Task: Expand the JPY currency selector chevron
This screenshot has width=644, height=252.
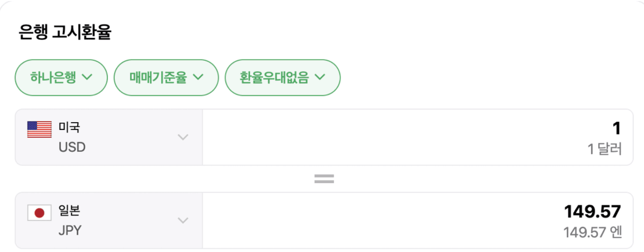Action: click(x=183, y=220)
